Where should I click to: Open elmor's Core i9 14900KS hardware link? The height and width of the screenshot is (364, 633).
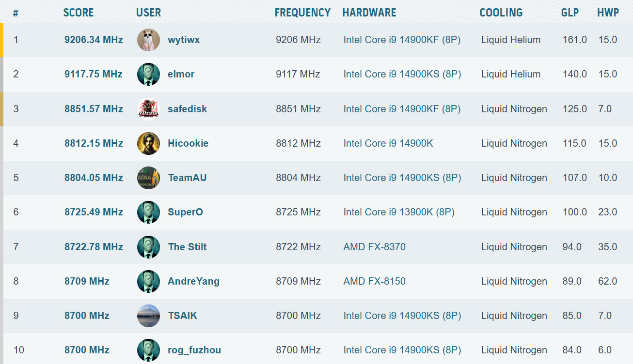pyautogui.click(x=402, y=74)
